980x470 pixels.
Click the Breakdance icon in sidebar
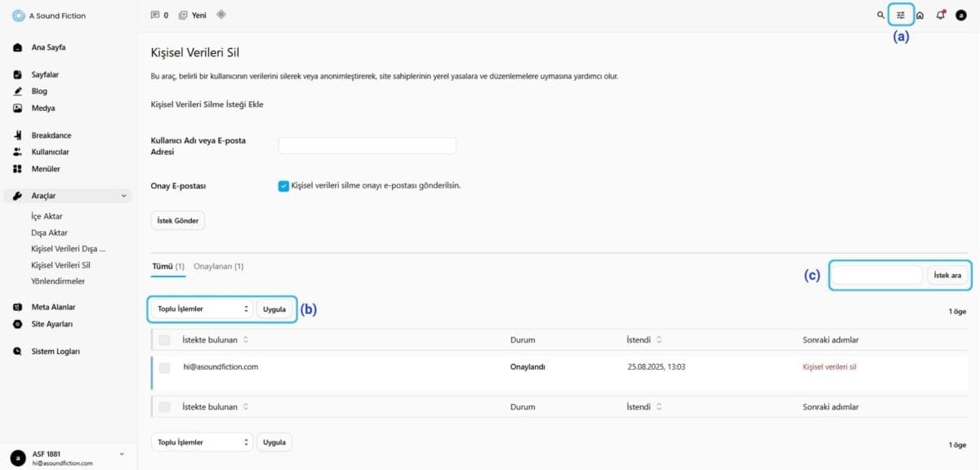click(x=17, y=135)
